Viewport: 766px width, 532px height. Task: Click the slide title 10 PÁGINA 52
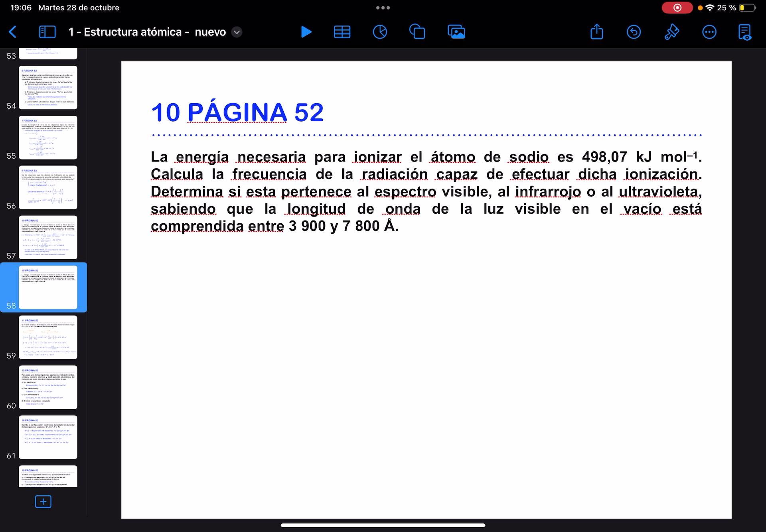pos(237,112)
